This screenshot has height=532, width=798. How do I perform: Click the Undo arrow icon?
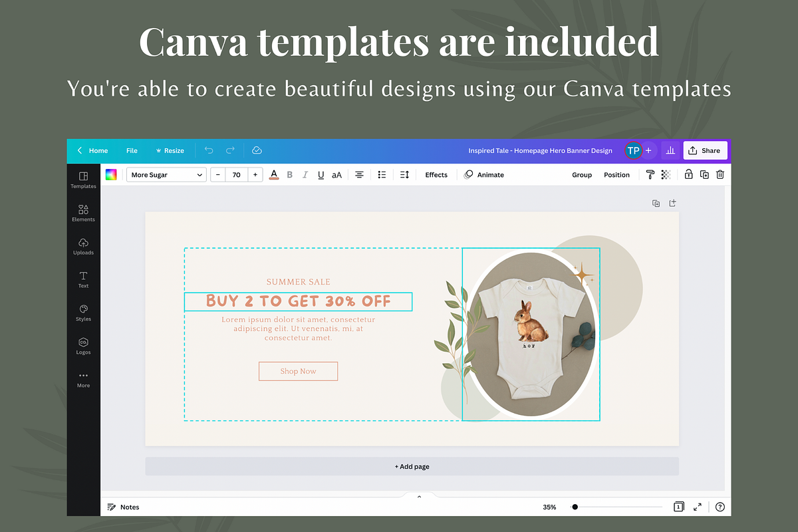(x=209, y=150)
